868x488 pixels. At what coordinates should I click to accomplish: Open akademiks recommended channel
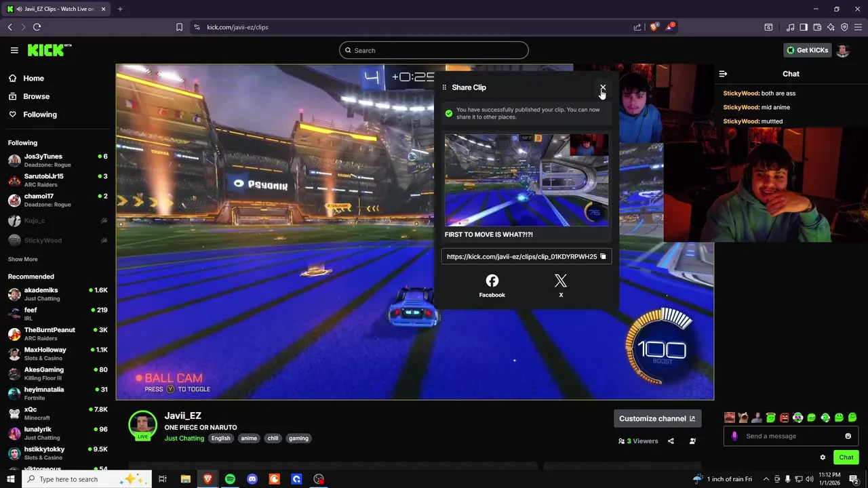click(58, 293)
